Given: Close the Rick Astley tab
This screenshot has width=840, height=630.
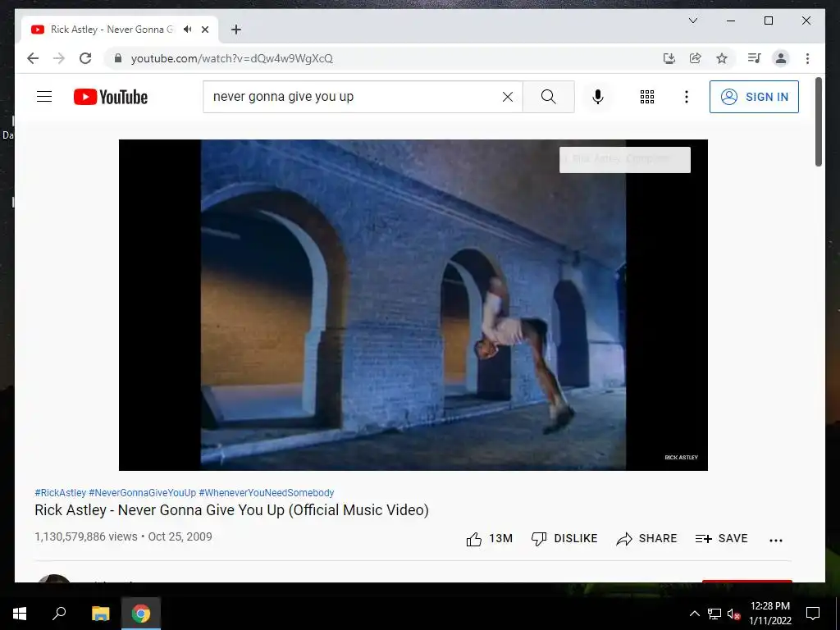Looking at the screenshot, I should (x=204, y=30).
